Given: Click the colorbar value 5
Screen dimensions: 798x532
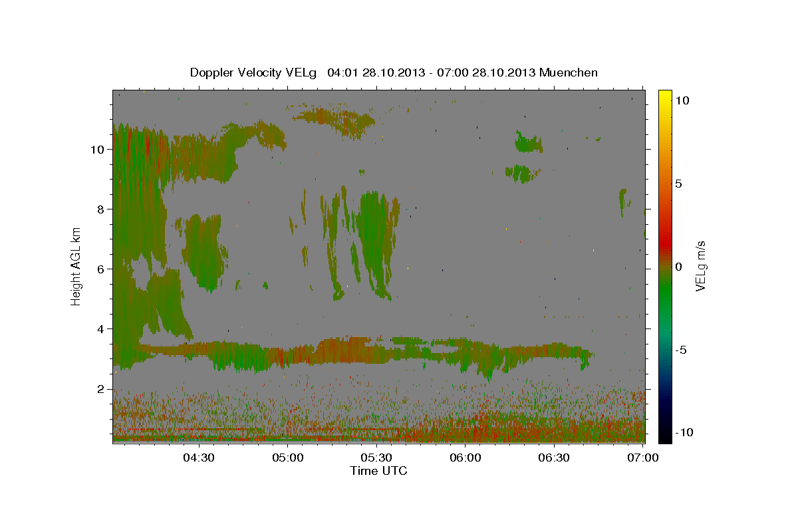Looking at the screenshot, I should (x=678, y=184).
